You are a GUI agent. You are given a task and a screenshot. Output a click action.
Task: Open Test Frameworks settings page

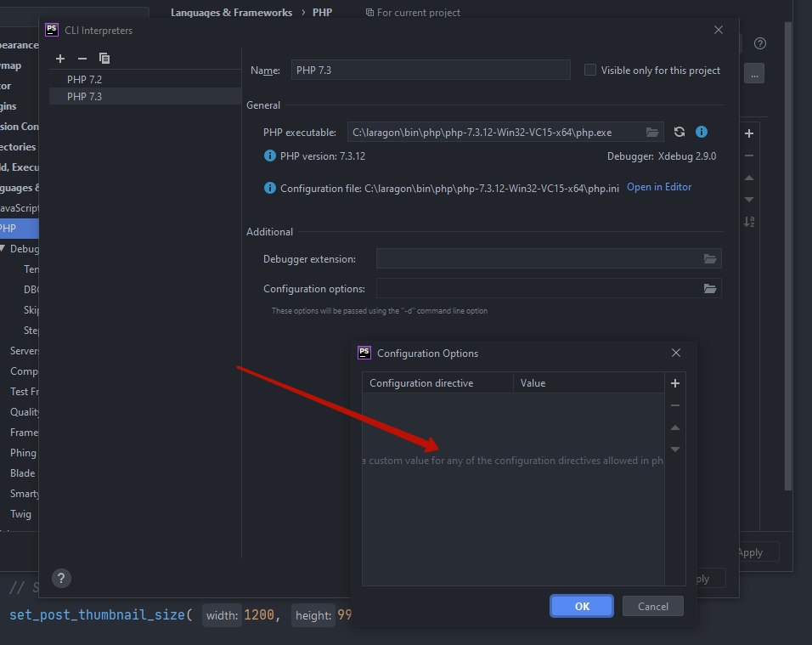(x=24, y=392)
